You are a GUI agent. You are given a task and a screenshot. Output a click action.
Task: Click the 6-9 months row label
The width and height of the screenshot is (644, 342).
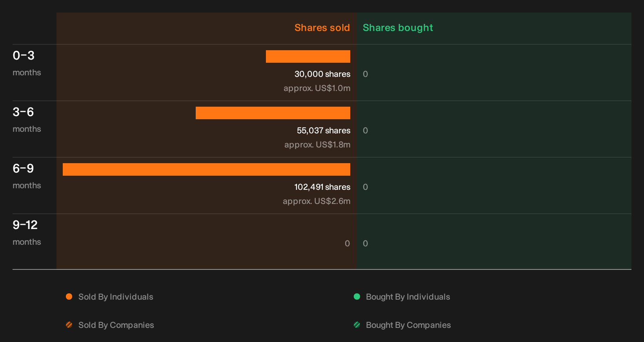pos(27,176)
